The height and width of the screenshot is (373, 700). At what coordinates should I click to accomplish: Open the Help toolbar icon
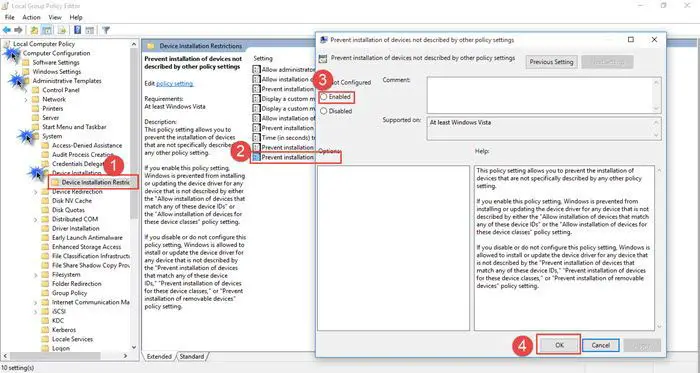[77, 30]
